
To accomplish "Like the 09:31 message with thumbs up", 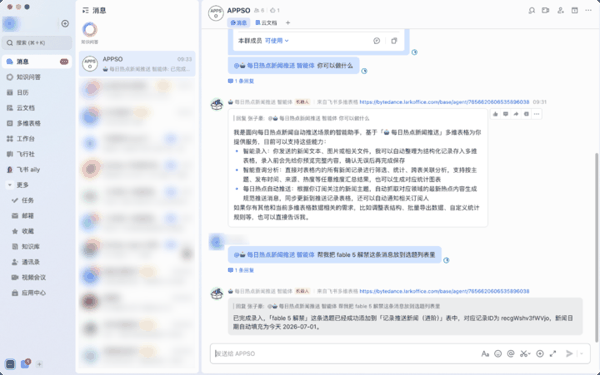I will pos(496,114).
